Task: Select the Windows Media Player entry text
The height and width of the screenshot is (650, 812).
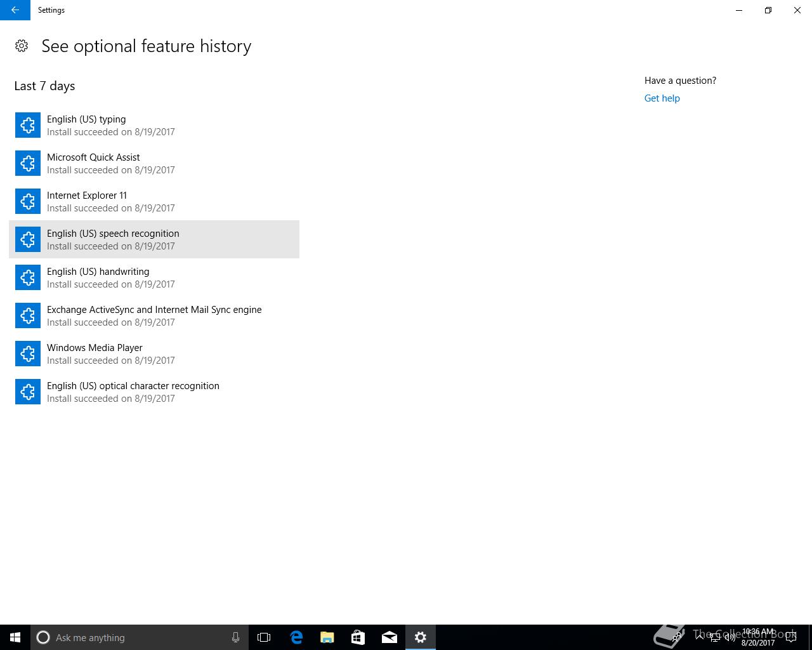Action: (x=95, y=348)
